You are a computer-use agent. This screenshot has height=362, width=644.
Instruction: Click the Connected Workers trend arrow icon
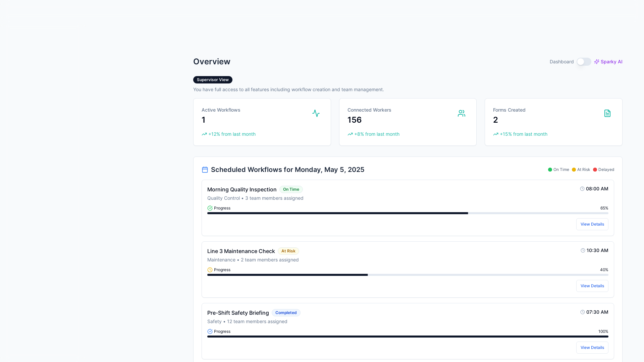pos(350,134)
